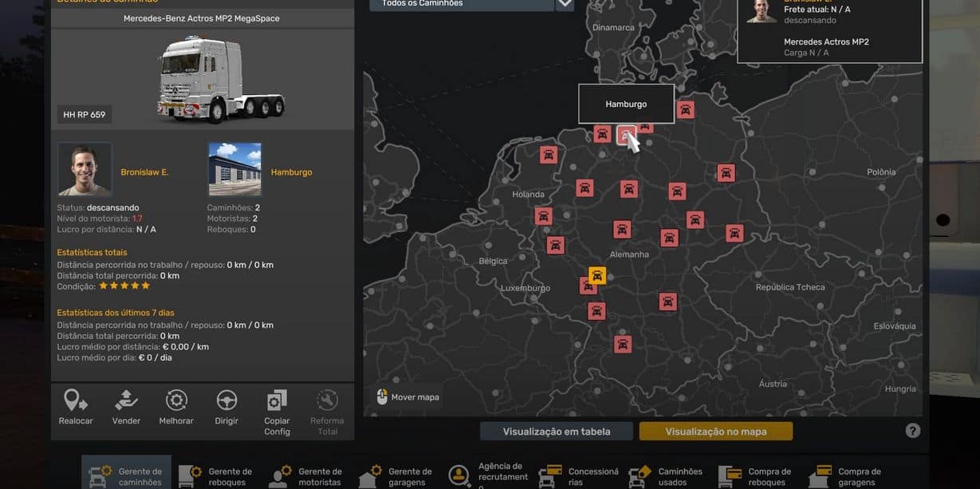Click the yellow truck marker on map
Image resolution: width=980 pixels, height=489 pixels.
click(x=597, y=275)
